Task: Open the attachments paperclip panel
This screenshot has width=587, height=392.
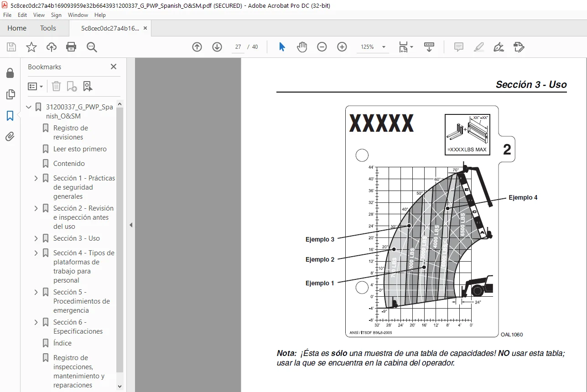Action: point(10,136)
